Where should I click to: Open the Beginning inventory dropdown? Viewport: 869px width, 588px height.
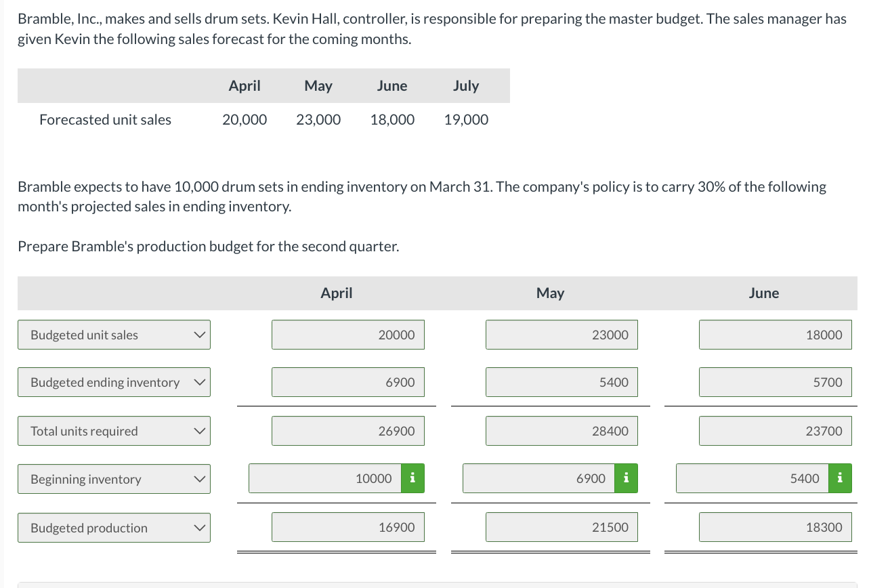click(x=114, y=479)
